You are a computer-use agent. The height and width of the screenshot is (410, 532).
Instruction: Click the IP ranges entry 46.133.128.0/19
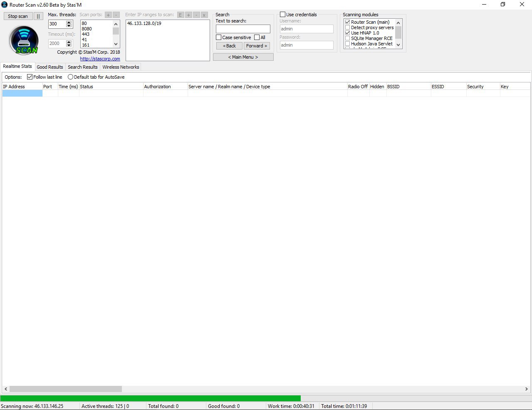coord(144,23)
